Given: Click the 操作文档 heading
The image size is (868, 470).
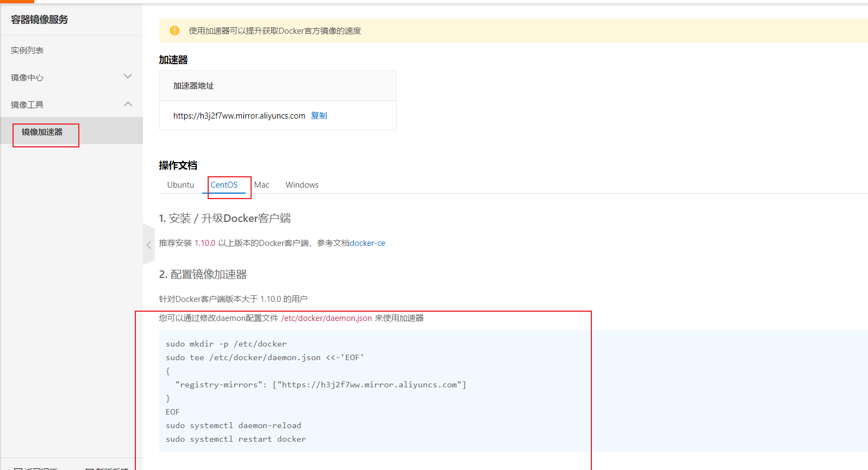Looking at the screenshot, I should pos(178,165).
